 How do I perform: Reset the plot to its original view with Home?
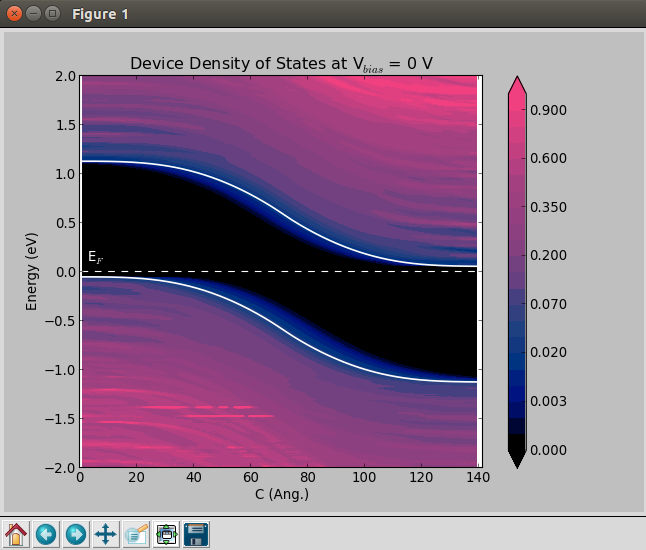pyautogui.click(x=16, y=534)
